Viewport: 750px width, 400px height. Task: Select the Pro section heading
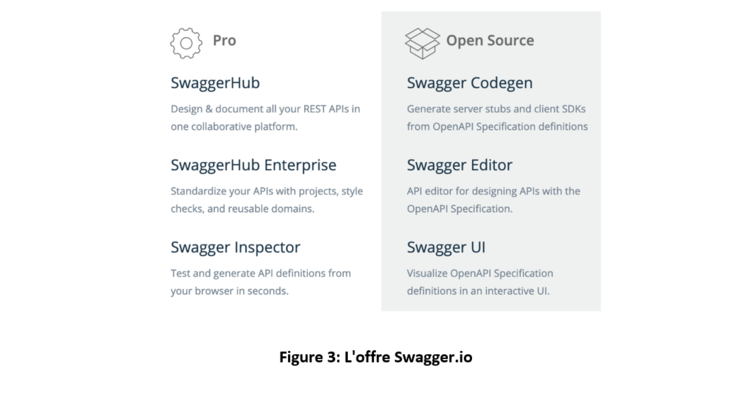tap(224, 41)
